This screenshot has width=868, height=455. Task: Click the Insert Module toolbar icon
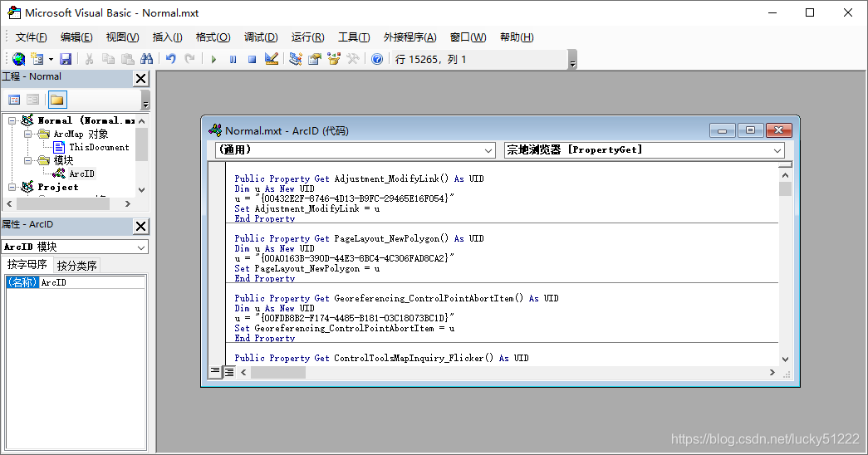[37, 59]
